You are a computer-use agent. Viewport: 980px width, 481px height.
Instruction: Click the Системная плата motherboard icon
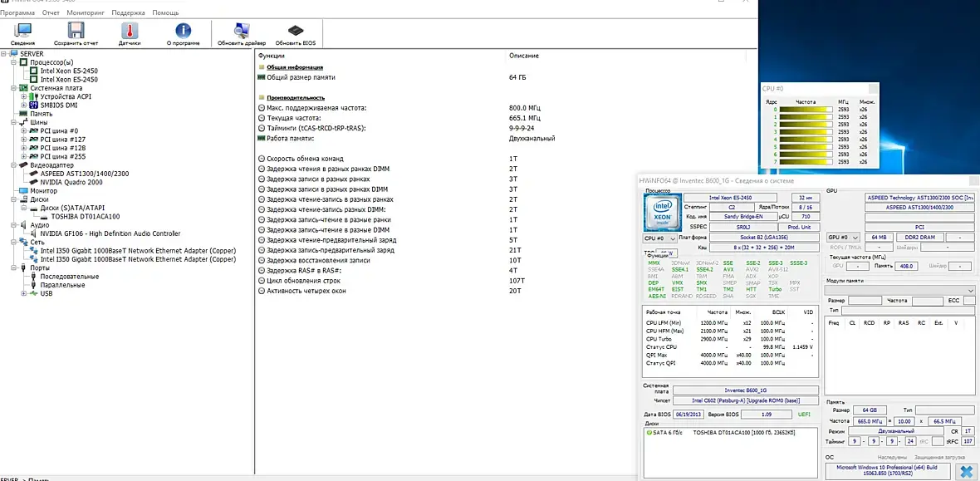24,88
